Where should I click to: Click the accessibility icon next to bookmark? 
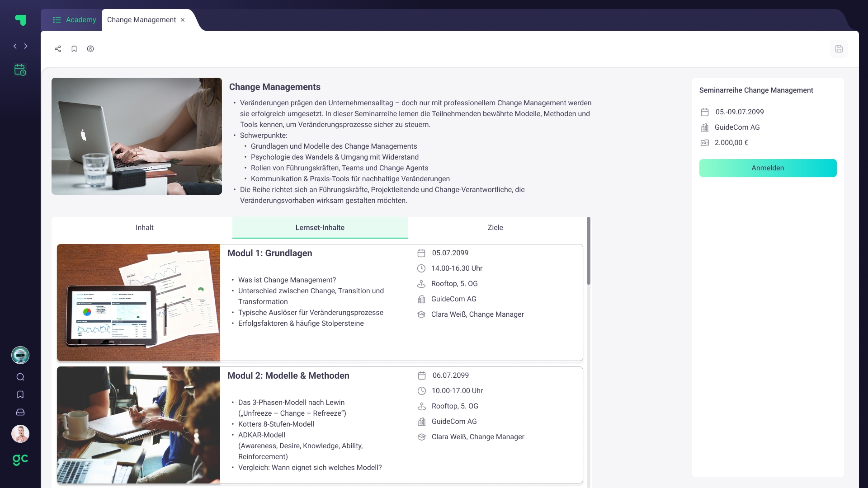pos(90,49)
